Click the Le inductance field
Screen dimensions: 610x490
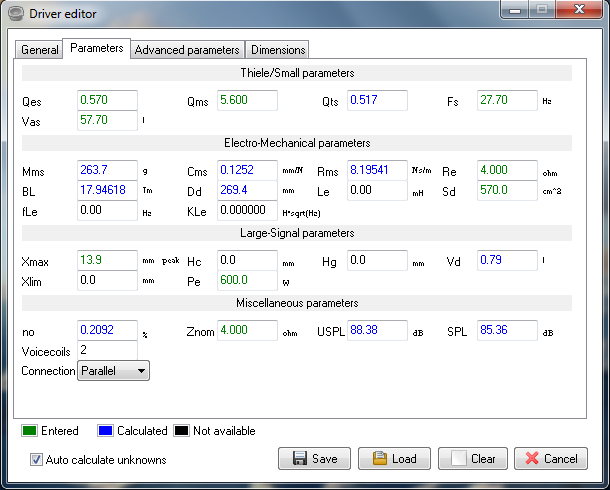(377, 190)
